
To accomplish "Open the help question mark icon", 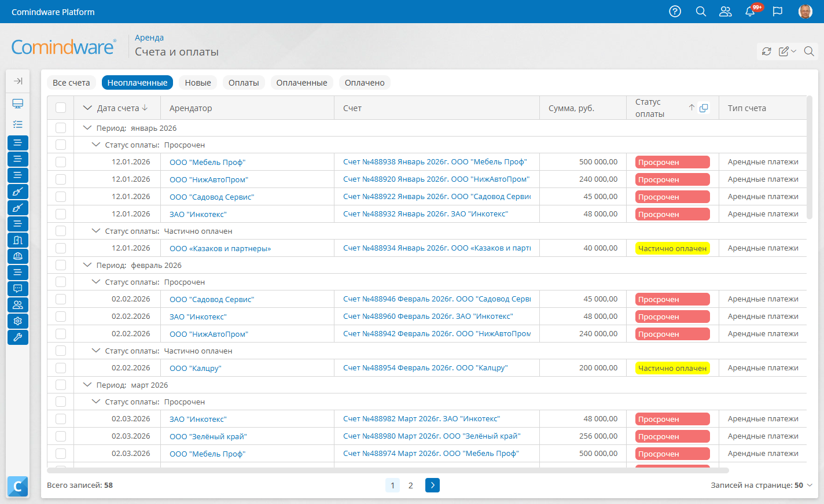I will (675, 12).
